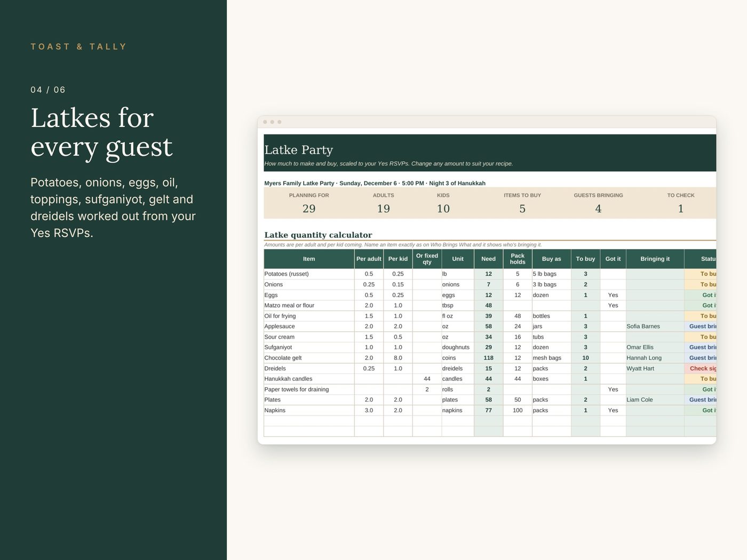Screen dimensions: 747x560
Task: Click the Chocolate gelt Need value 118
Action: (488, 358)
